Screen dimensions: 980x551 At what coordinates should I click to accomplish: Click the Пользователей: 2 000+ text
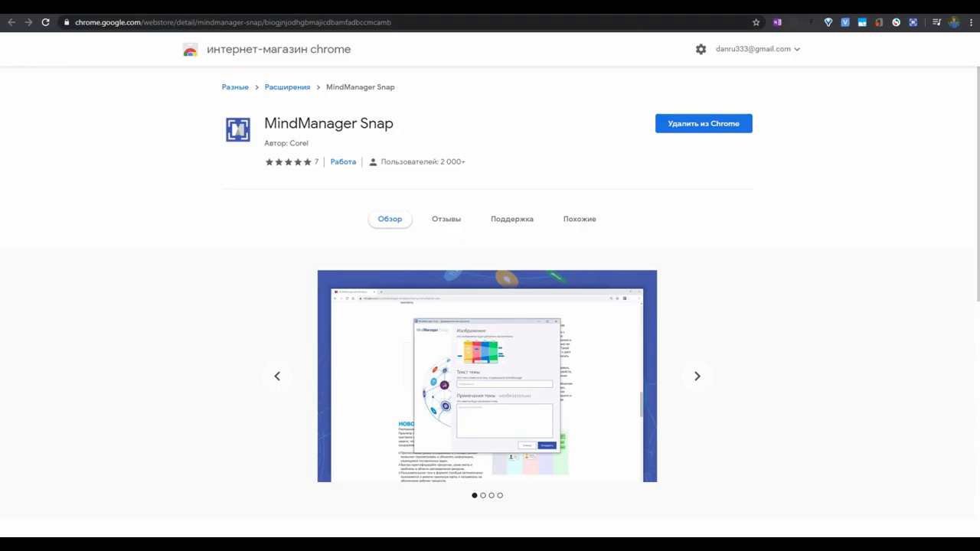click(x=423, y=162)
